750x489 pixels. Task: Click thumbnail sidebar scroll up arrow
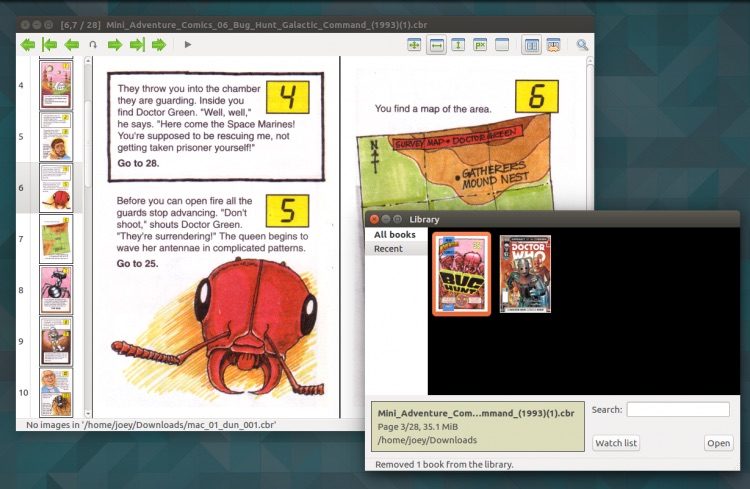point(88,60)
